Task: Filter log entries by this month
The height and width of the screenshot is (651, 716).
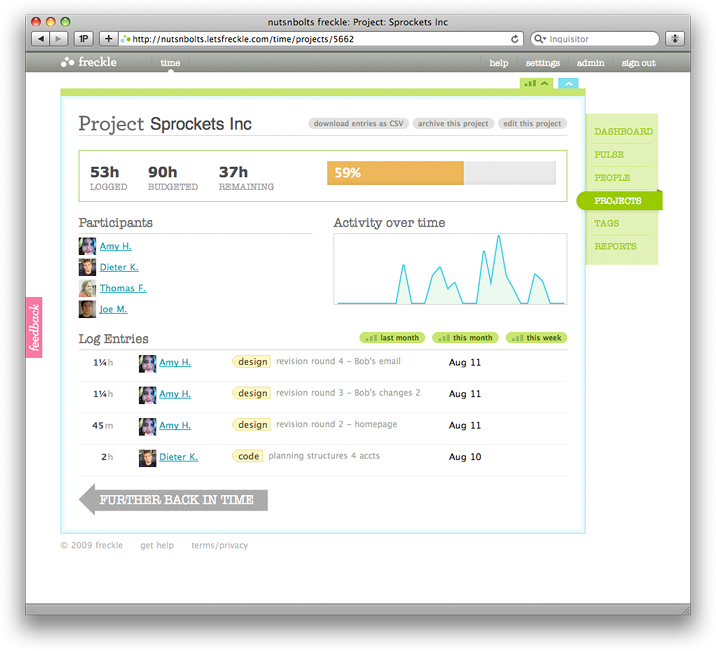Action: 465,338
